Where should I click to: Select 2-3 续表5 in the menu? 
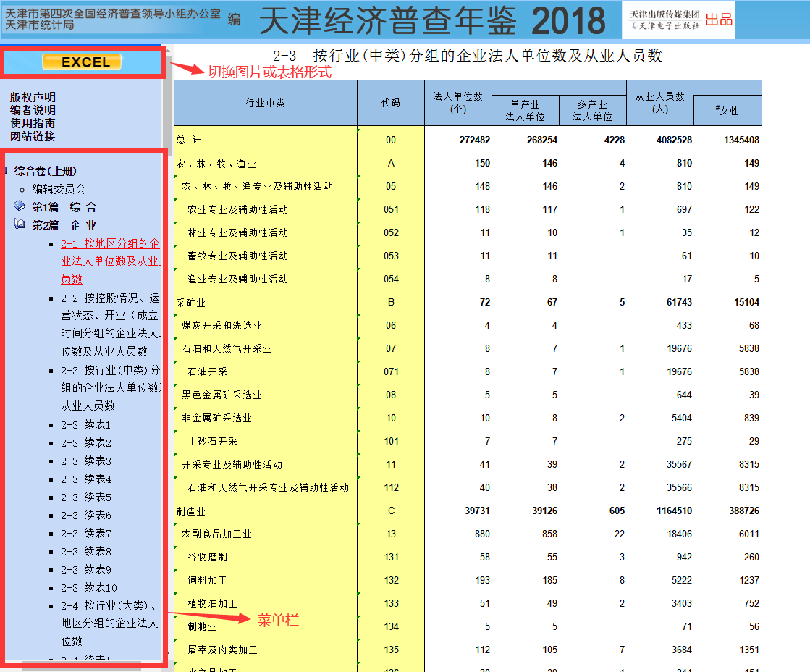pyautogui.click(x=85, y=497)
